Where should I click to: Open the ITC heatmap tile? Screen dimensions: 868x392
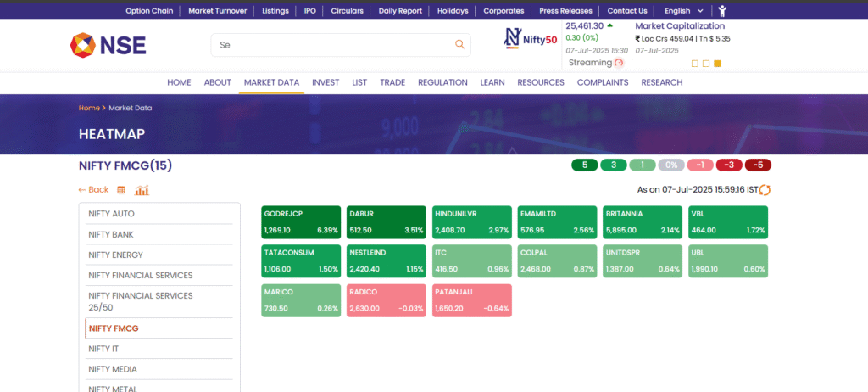472,261
